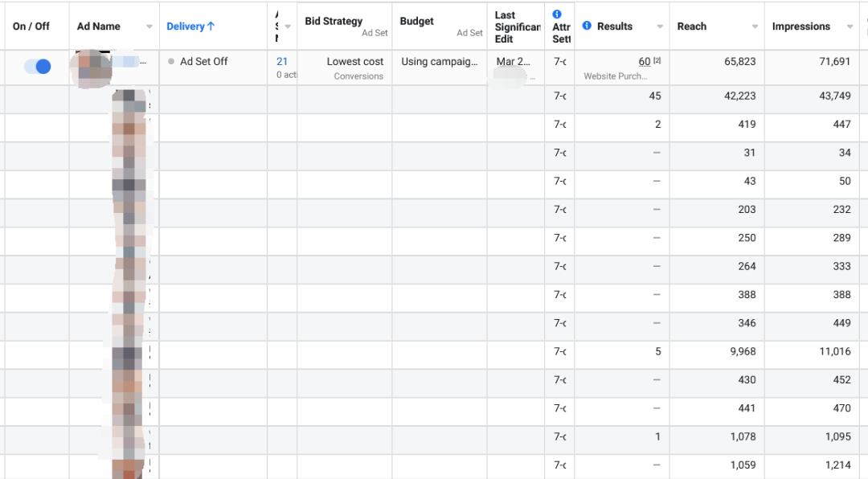Screen dimensions: 868x479
Task: Open the Impressions column dropdown arrow
Action: tap(850, 27)
